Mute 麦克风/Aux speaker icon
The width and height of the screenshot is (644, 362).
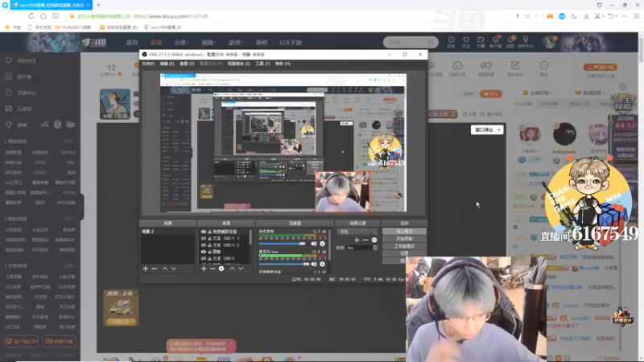tap(314, 264)
